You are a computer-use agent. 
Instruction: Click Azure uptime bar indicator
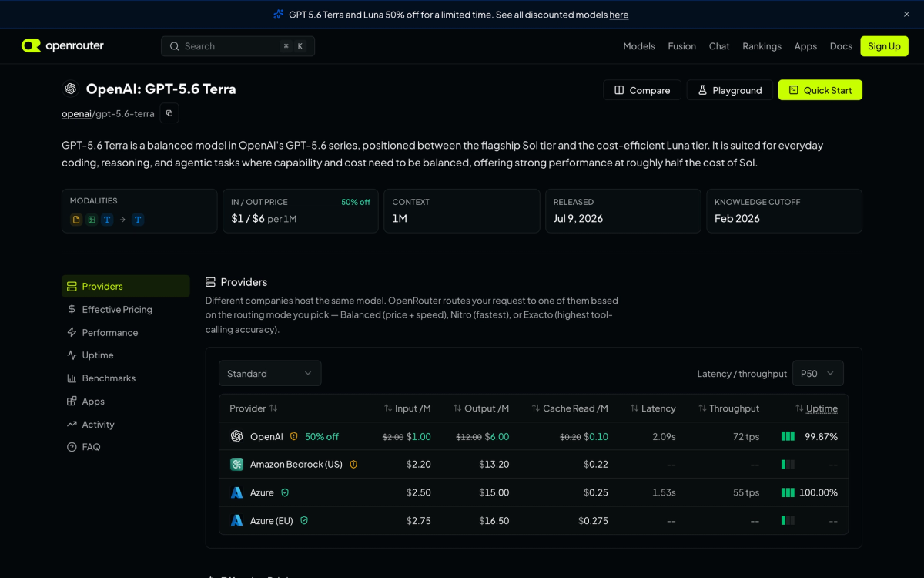[x=788, y=492]
